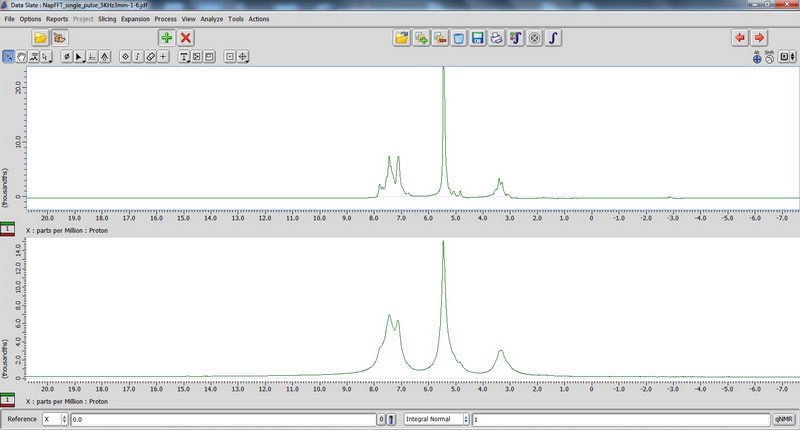Click the Reference button
This screenshot has height=430, width=800.
(x=21, y=420)
